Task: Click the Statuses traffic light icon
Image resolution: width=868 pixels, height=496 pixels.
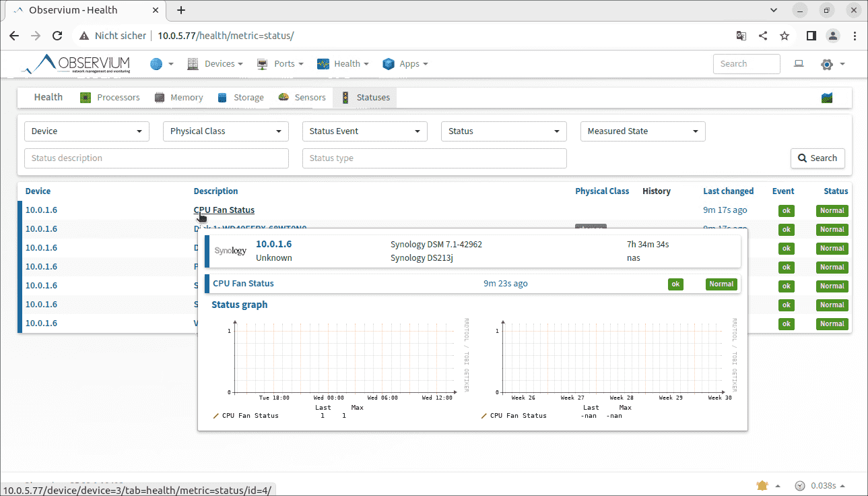Action: (x=345, y=98)
